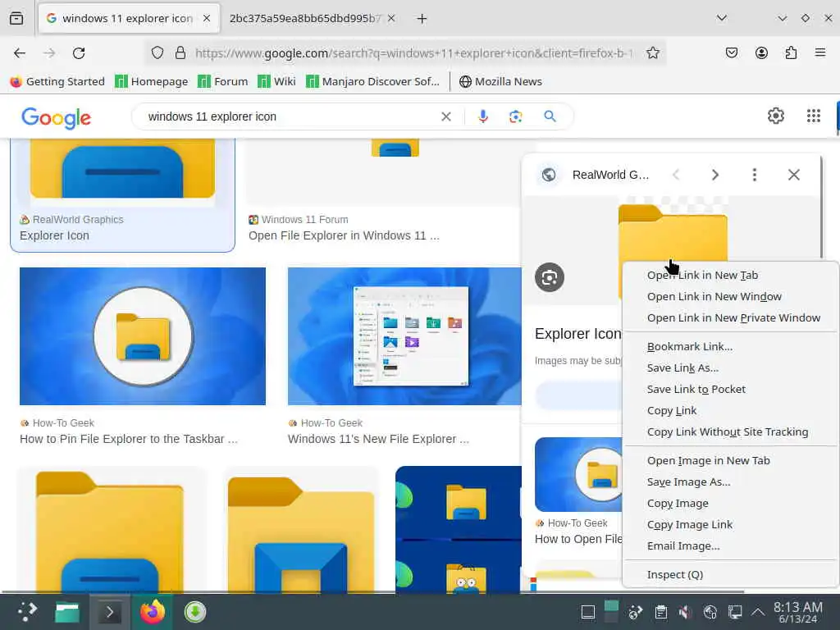Viewport: 840px width, 630px height.
Task: Switch to Firefox in the taskbar
Action: tap(152, 612)
